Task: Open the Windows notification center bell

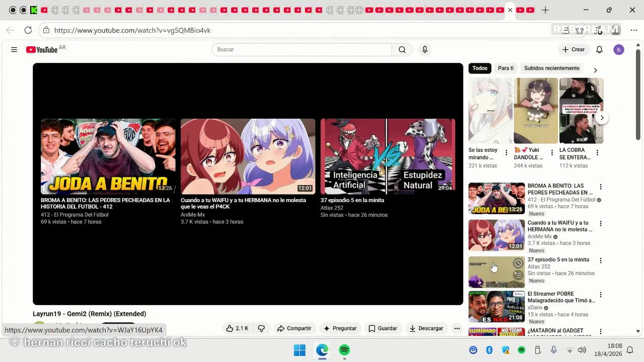Action: [630, 350]
